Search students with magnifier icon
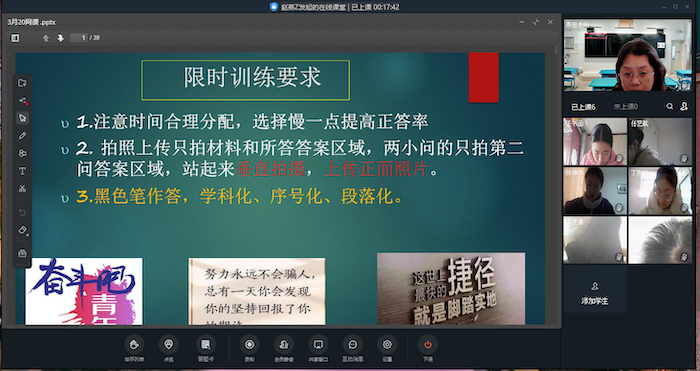This screenshot has height=371, width=700. coord(670,106)
